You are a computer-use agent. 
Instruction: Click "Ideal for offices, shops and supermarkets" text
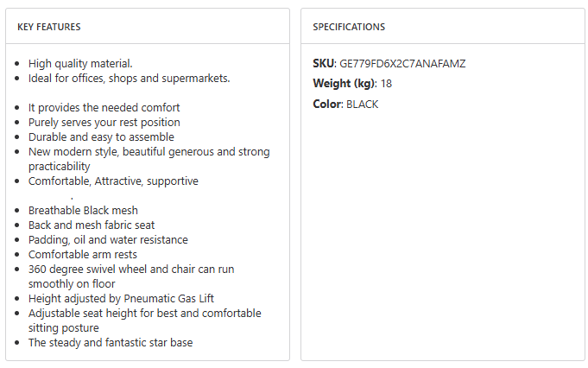[129, 79]
